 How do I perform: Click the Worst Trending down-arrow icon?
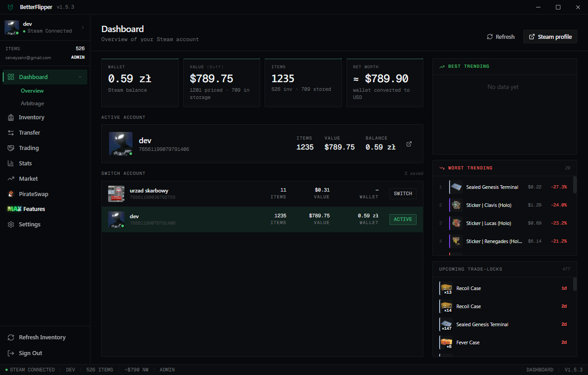[x=442, y=168]
